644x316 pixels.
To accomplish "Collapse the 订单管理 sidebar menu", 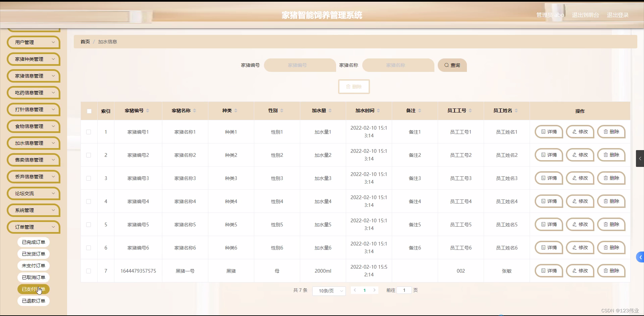I will [x=33, y=227].
